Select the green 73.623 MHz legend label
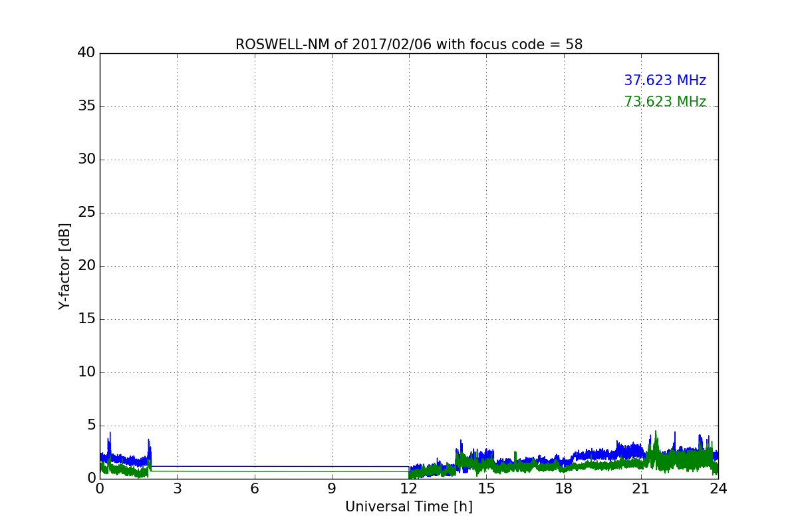This screenshot has height=532, width=798. (x=665, y=102)
